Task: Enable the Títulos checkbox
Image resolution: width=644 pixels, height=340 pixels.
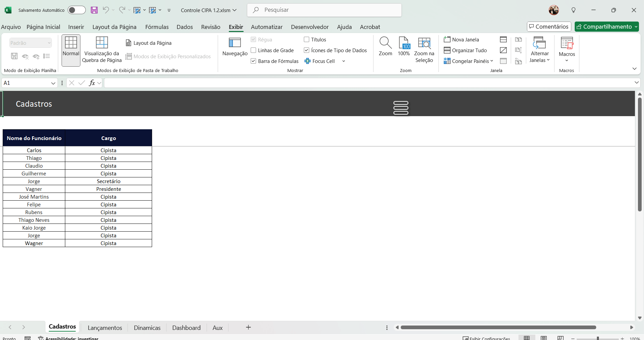Action: pyautogui.click(x=307, y=39)
